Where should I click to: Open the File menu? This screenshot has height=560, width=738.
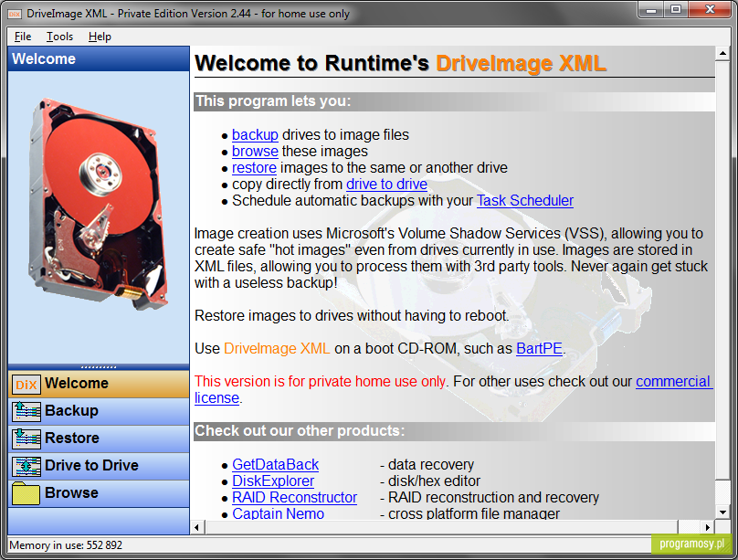[x=23, y=37]
